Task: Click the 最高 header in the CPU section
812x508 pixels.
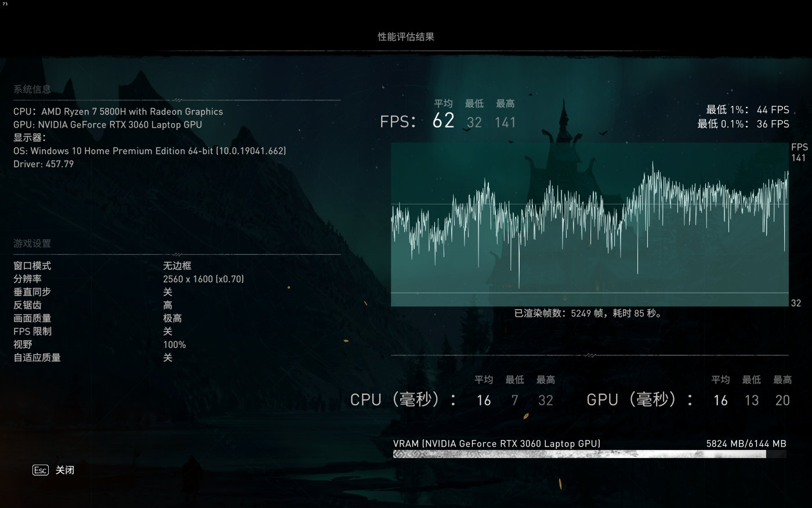Action: tap(546, 380)
